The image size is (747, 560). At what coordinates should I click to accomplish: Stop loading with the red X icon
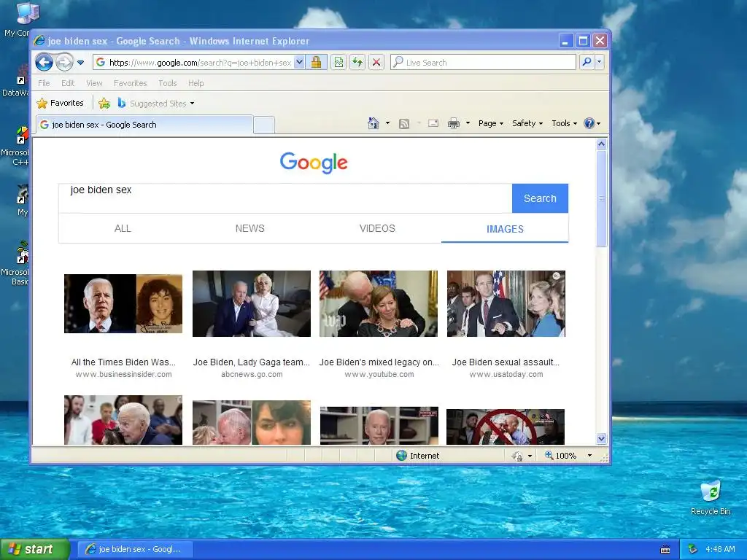[376, 63]
